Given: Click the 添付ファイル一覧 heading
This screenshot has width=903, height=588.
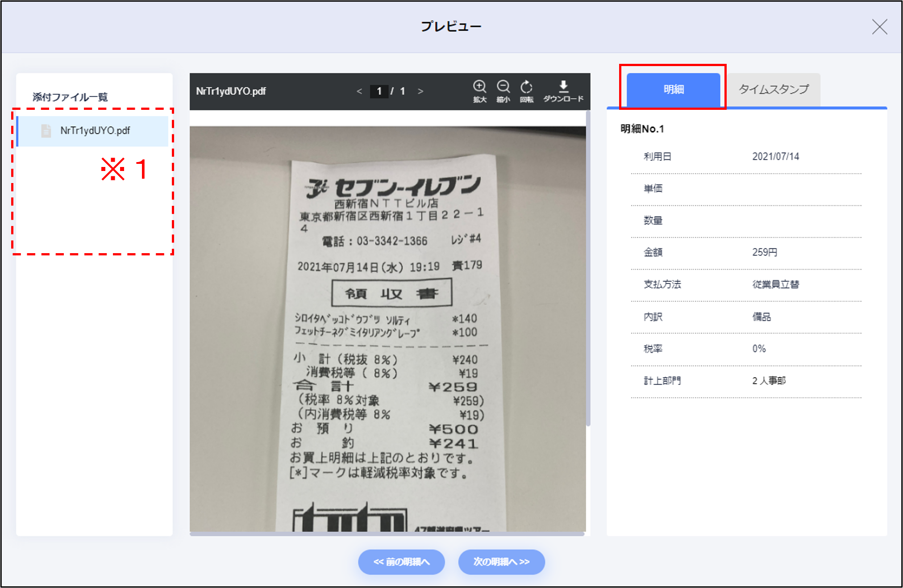Looking at the screenshot, I should coord(70,97).
